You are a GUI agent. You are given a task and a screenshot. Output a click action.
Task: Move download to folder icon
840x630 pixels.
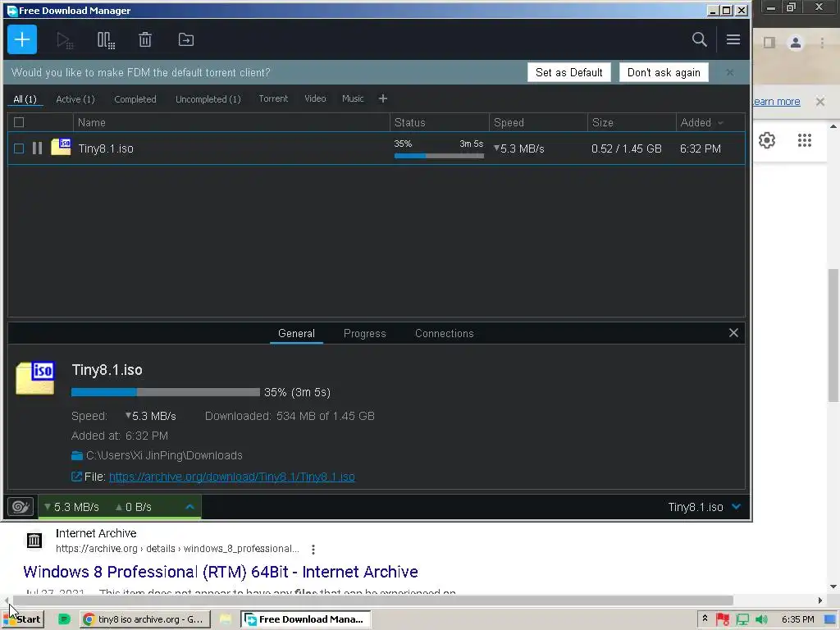click(186, 39)
